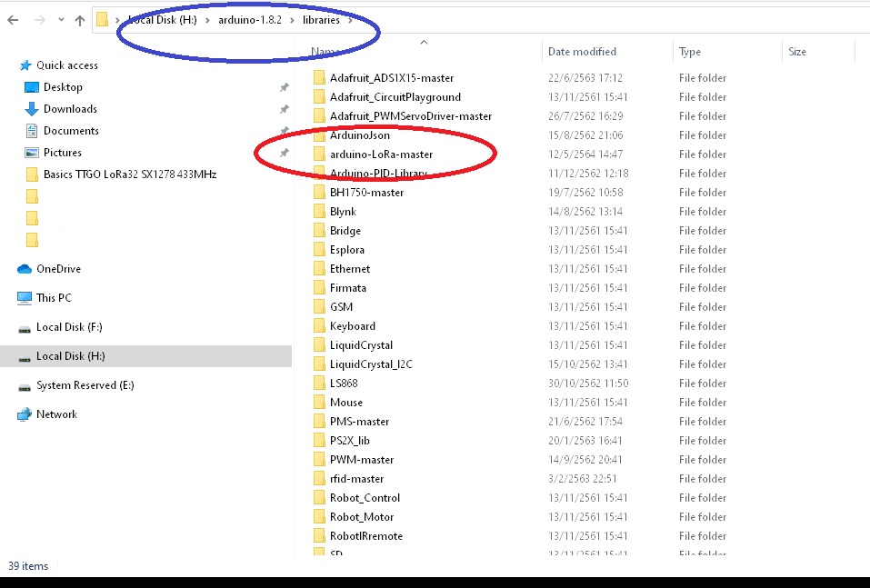The width and height of the screenshot is (870, 588).
Task: Click the Local Disk (H:) drive icon
Action: [x=25, y=357]
